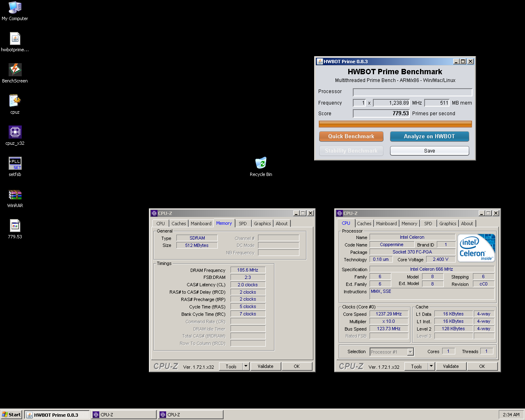Click Validate in right CPU-Z window

[x=451, y=366]
